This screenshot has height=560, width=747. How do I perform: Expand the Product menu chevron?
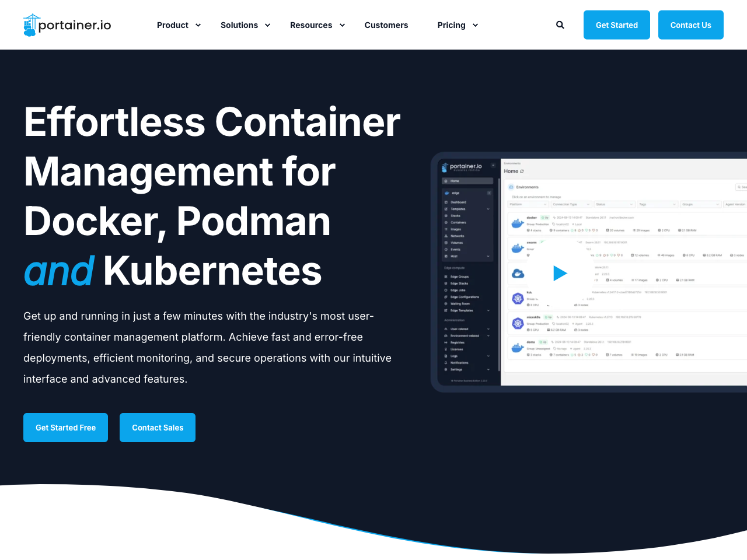[198, 25]
